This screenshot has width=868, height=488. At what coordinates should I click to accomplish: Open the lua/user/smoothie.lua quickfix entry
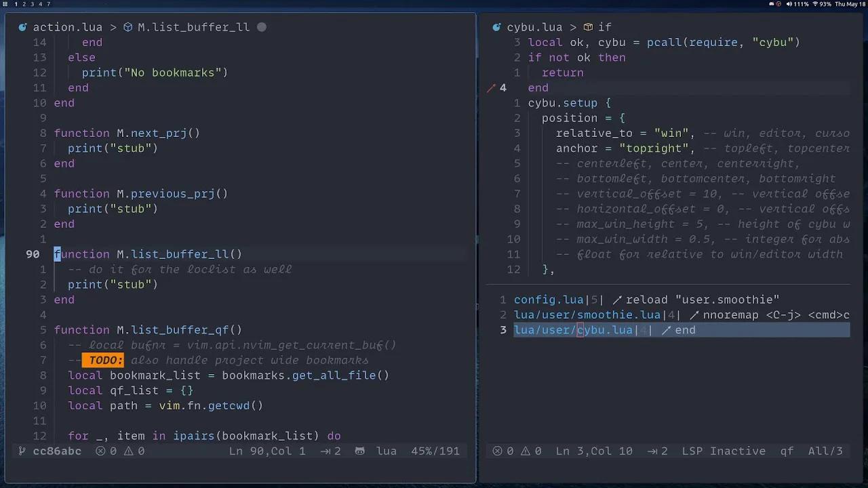coord(587,314)
